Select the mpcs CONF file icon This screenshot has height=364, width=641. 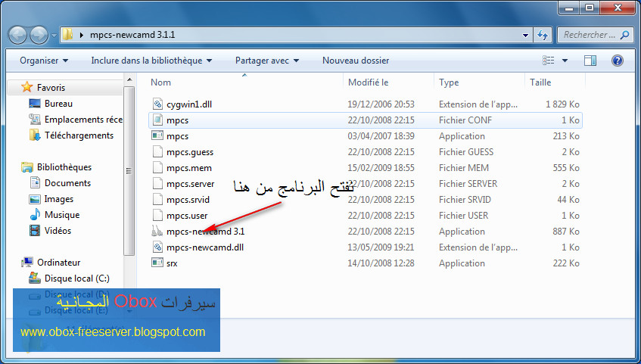click(157, 120)
